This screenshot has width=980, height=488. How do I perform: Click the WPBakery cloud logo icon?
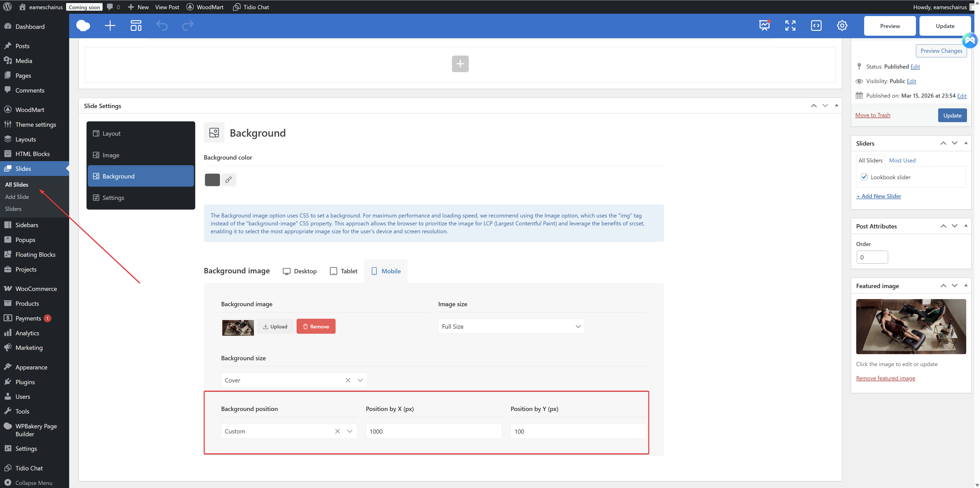click(83, 26)
